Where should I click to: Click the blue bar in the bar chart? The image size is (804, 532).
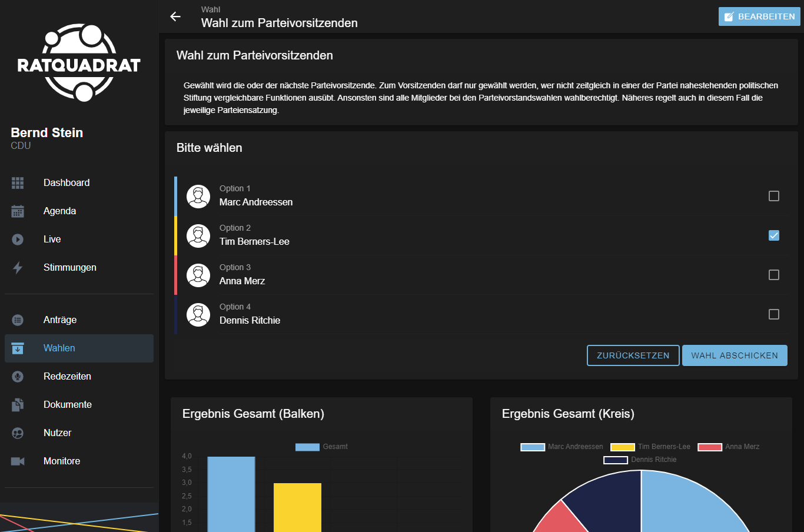(231, 494)
